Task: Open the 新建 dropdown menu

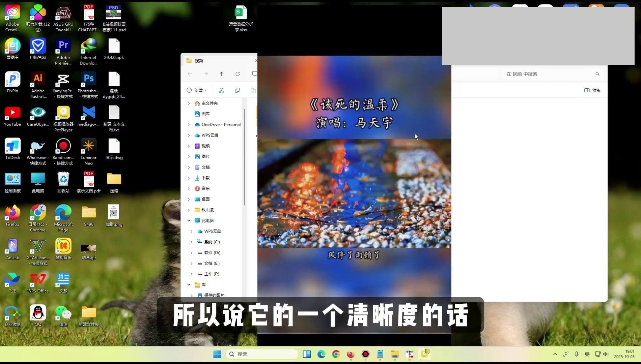Action: tap(197, 90)
